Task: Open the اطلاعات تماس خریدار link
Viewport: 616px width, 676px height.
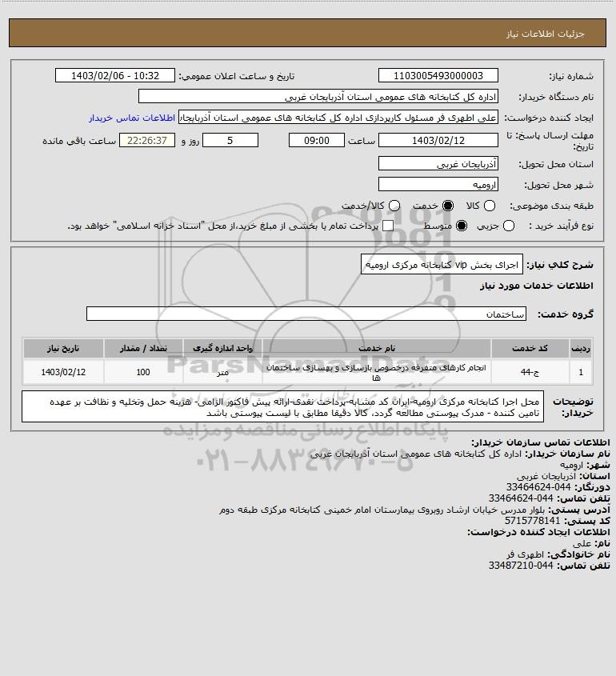Action: [x=132, y=118]
